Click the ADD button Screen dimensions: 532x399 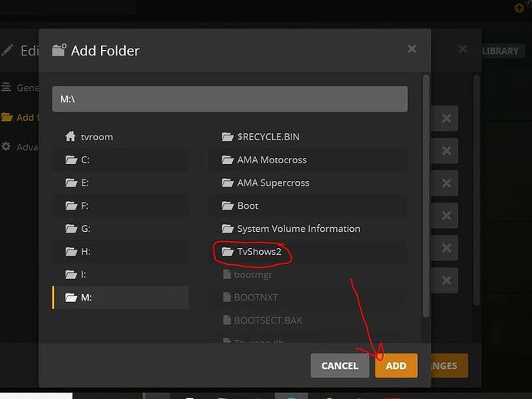pos(396,365)
